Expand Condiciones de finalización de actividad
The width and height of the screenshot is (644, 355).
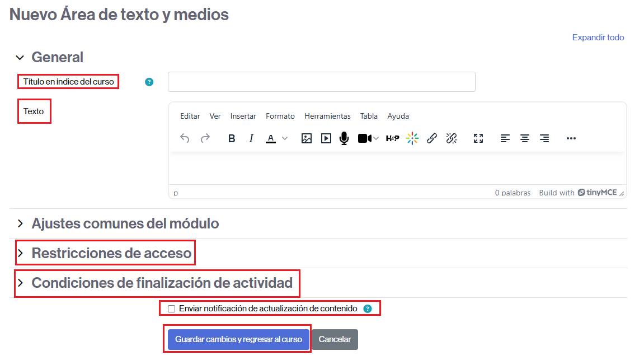20,283
